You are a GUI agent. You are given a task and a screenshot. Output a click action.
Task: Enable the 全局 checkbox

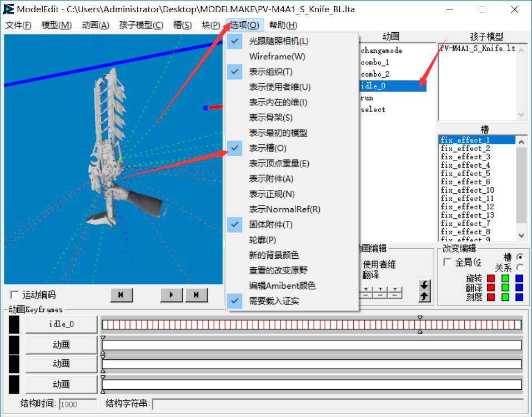[448, 262]
